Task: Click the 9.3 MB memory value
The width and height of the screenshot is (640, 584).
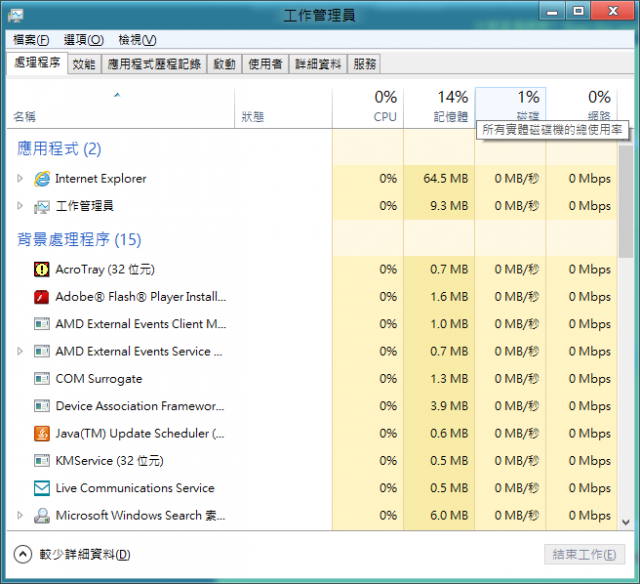Action: [449, 206]
